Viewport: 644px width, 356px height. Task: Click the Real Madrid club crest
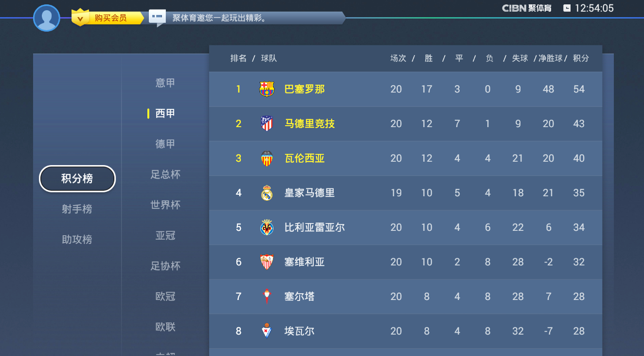click(267, 193)
